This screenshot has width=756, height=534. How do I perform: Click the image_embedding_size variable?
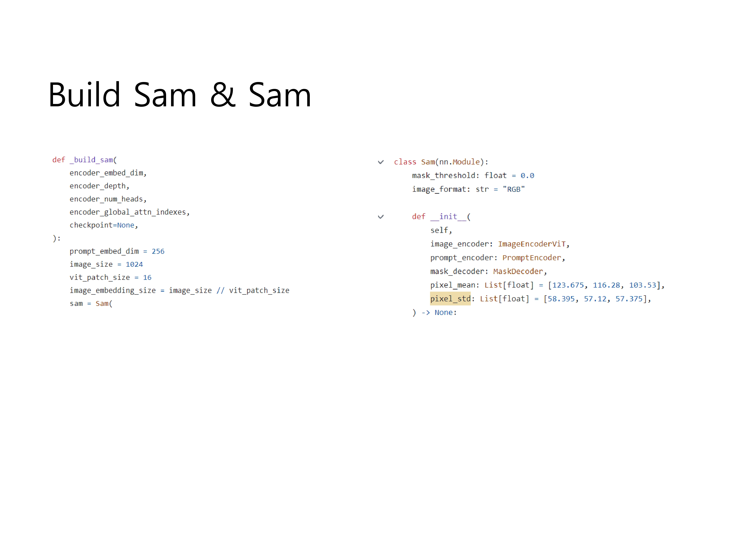click(x=113, y=291)
